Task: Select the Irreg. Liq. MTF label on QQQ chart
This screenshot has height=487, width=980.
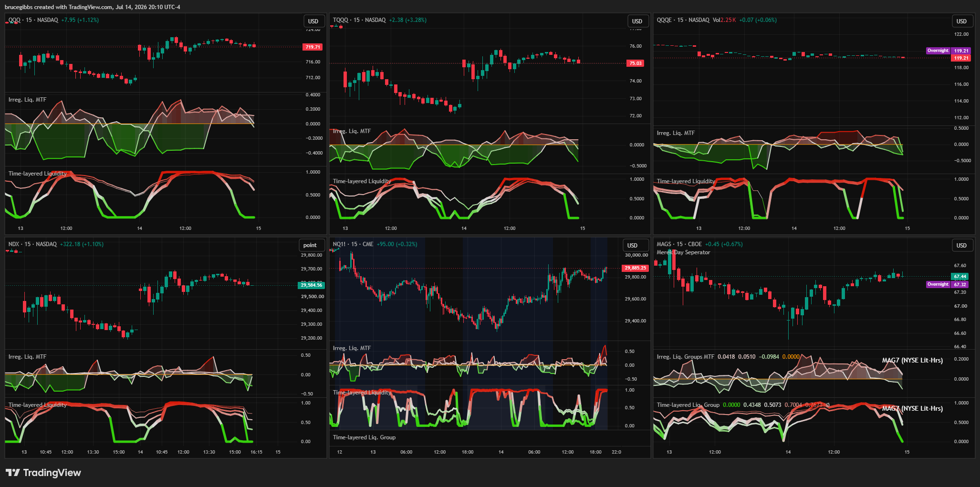Action: point(27,100)
